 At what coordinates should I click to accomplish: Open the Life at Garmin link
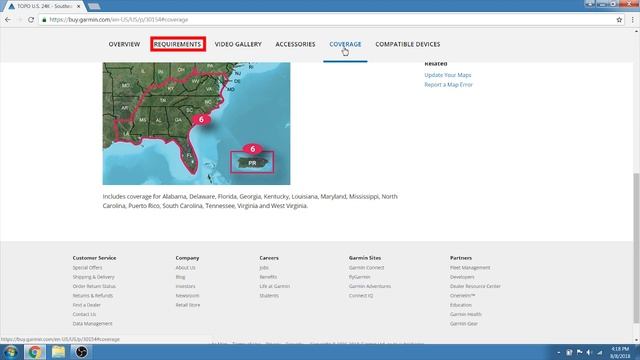(x=275, y=286)
